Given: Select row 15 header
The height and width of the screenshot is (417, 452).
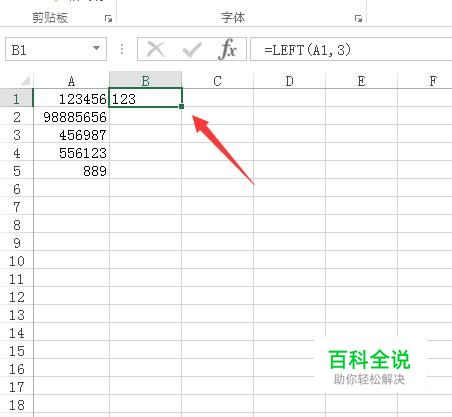Looking at the screenshot, I should point(17,350).
